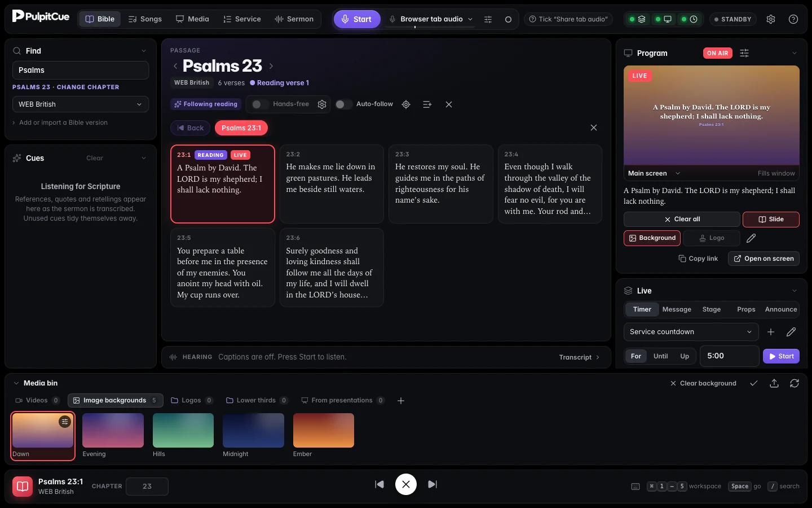Select the Midnight background thumbnail
The width and height of the screenshot is (812, 508).
pyautogui.click(x=253, y=431)
